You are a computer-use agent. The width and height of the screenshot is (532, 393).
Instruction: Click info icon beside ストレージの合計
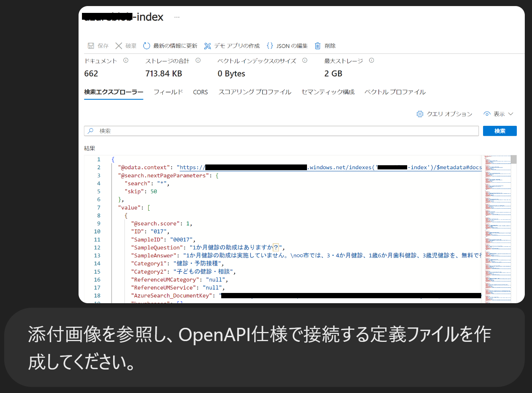point(198,60)
